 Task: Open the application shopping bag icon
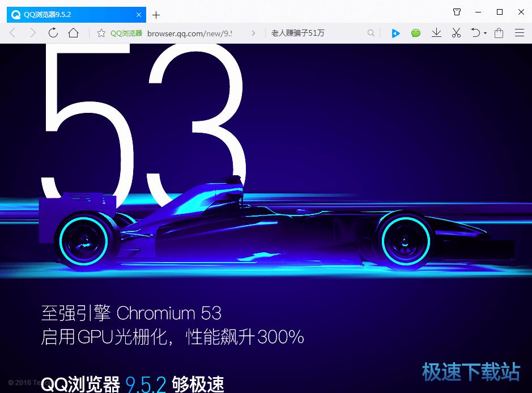(x=499, y=32)
